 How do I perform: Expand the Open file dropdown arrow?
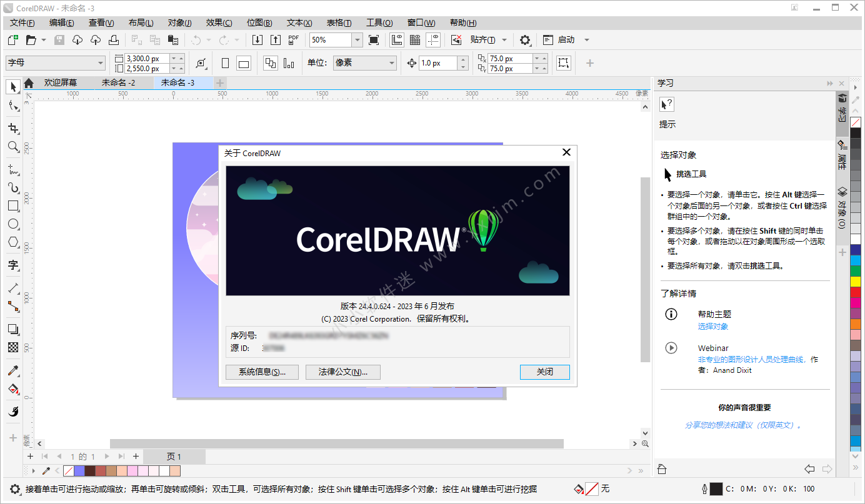(44, 40)
